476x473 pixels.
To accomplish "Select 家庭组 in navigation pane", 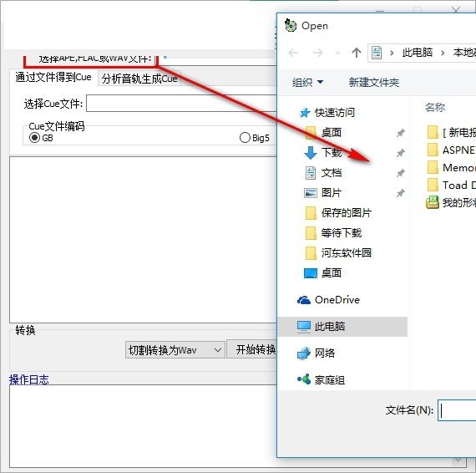I will coord(321,379).
